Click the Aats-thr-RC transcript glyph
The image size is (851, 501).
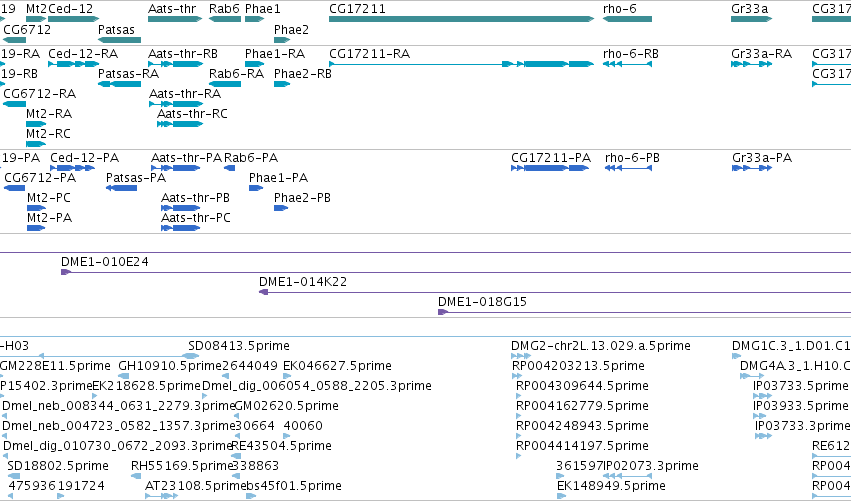coord(180,124)
